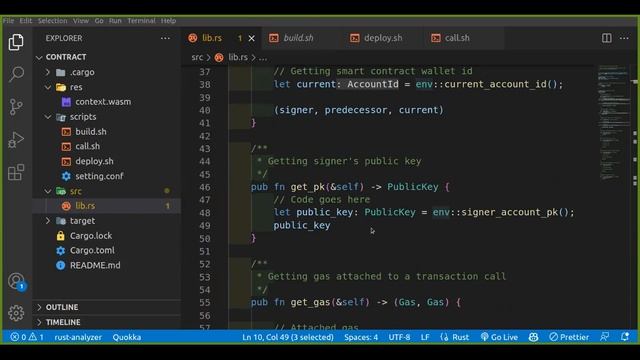The height and width of the screenshot is (360, 640).
Task: Open notifications bell in status bar
Action: tap(624, 337)
